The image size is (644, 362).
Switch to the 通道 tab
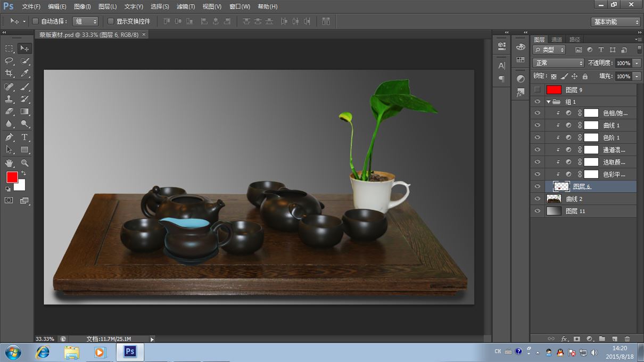(x=557, y=39)
